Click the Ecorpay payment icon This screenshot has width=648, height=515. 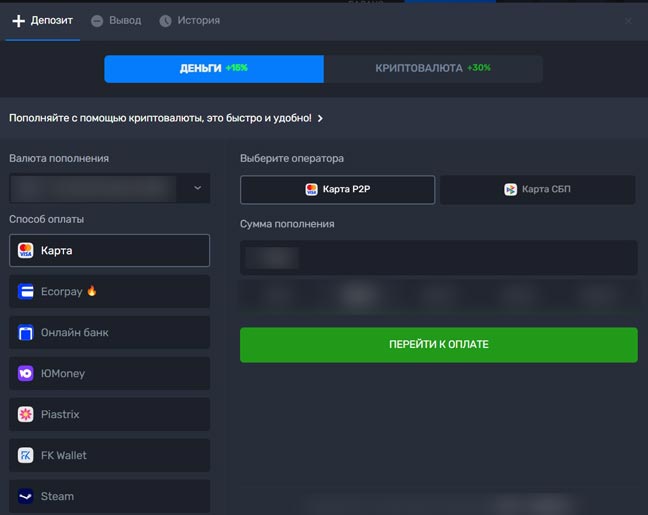click(26, 291)
